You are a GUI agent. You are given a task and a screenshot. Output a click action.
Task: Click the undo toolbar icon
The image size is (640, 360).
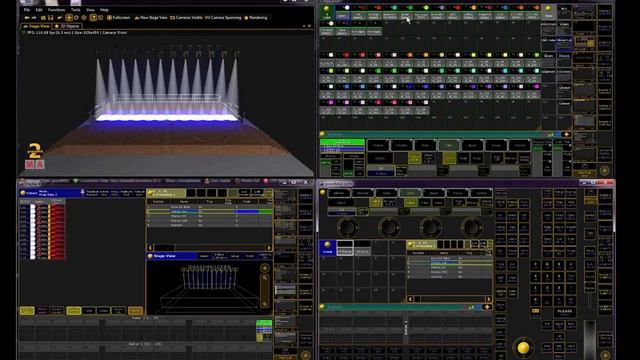click(x=60, y=18)
